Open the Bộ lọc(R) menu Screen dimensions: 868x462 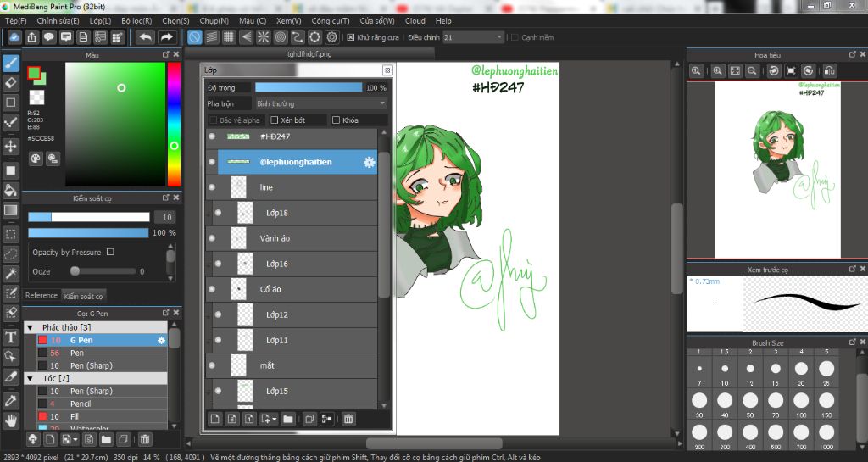[x=136, y=21]
